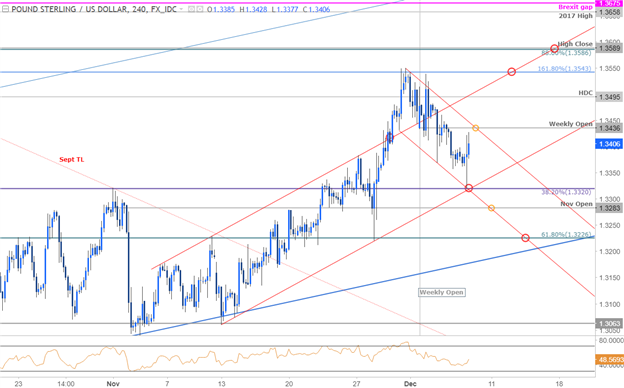Click the Nov Open label
Screen dimensions: 624x388
[577, 204]
